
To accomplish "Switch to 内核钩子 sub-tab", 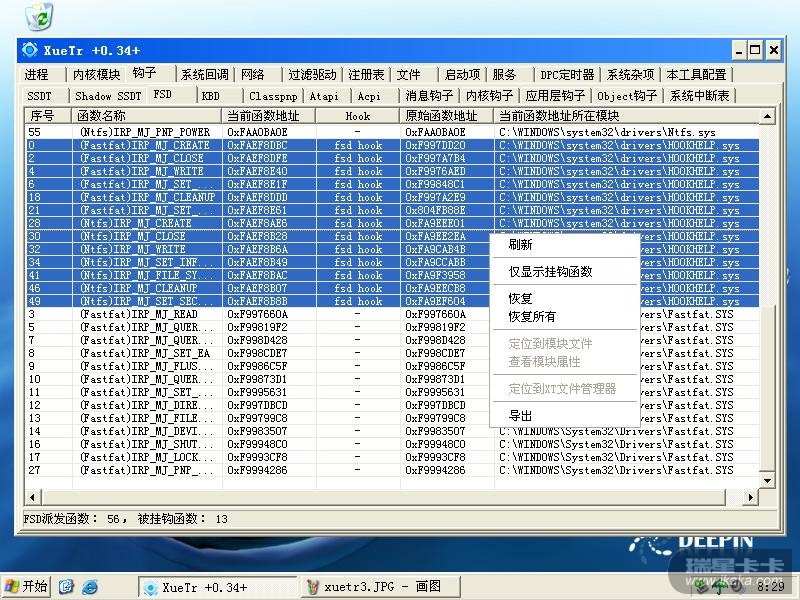I will click(x=490, y=96).
